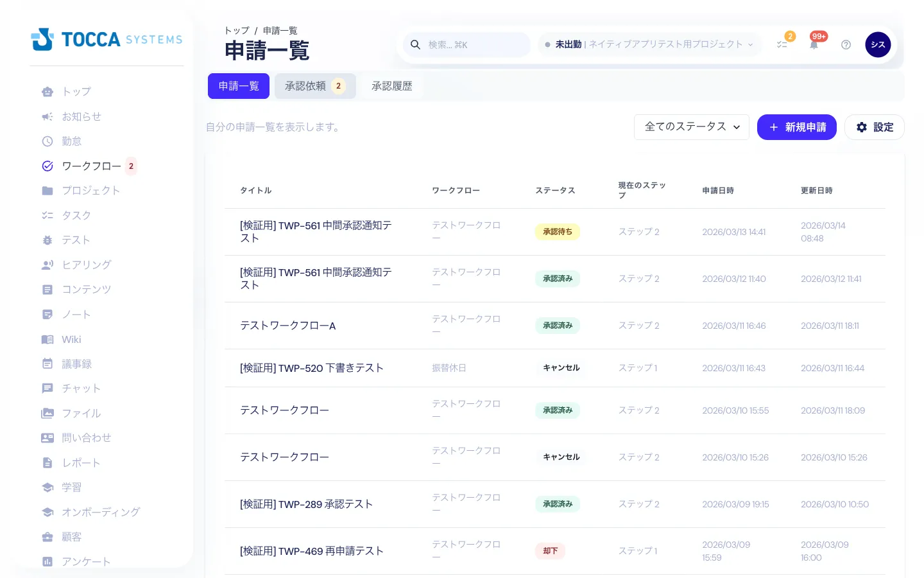Image resolution: width=924 pixels, height=578 pixels.
Task: Open the task checklist icon with badge 2
Action: pos(782,44)
